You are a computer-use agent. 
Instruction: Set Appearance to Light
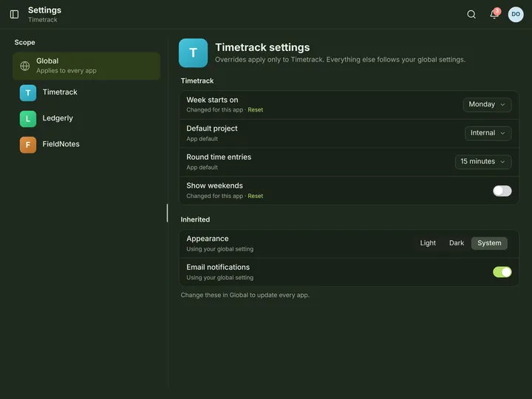(428, 243)
